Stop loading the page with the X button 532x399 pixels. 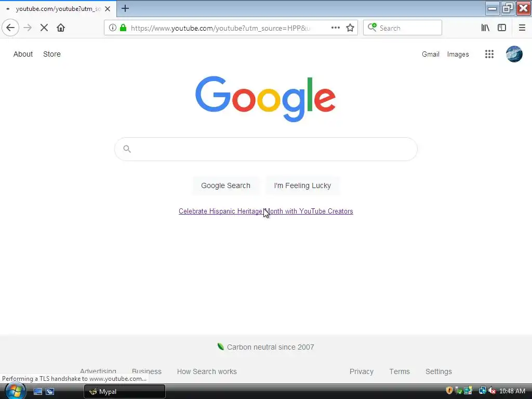pyautogui.click(x=44, y=28)
